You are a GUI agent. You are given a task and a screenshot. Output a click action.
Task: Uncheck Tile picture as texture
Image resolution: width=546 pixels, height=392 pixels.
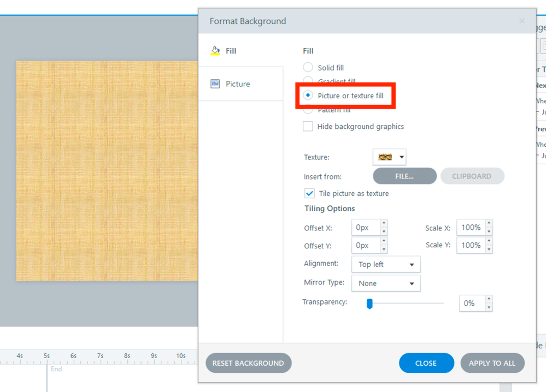coord(309,193)
